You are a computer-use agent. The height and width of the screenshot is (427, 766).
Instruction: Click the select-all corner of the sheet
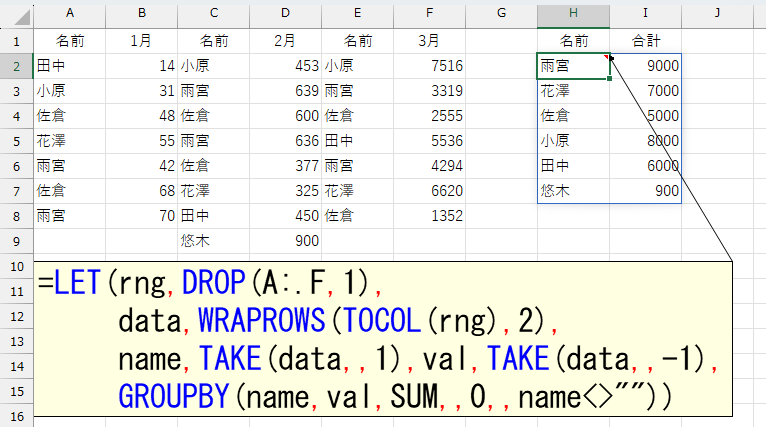[x=16, y=14]
